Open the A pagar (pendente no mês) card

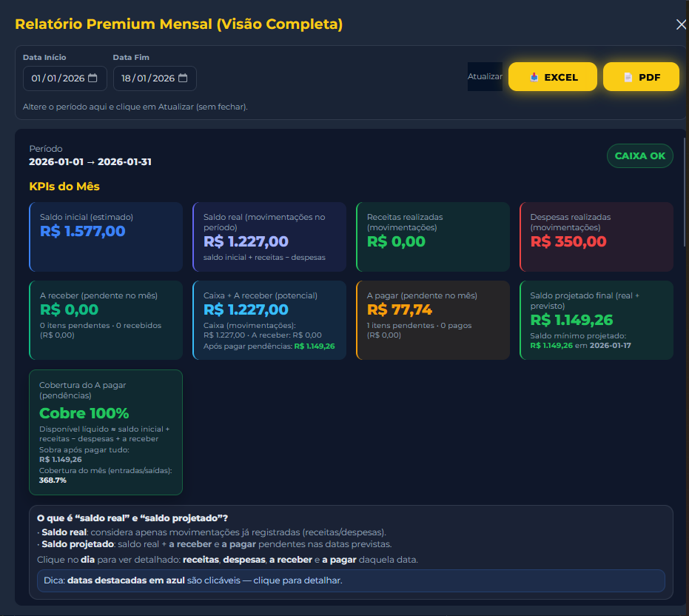click(x=432, y=320)
